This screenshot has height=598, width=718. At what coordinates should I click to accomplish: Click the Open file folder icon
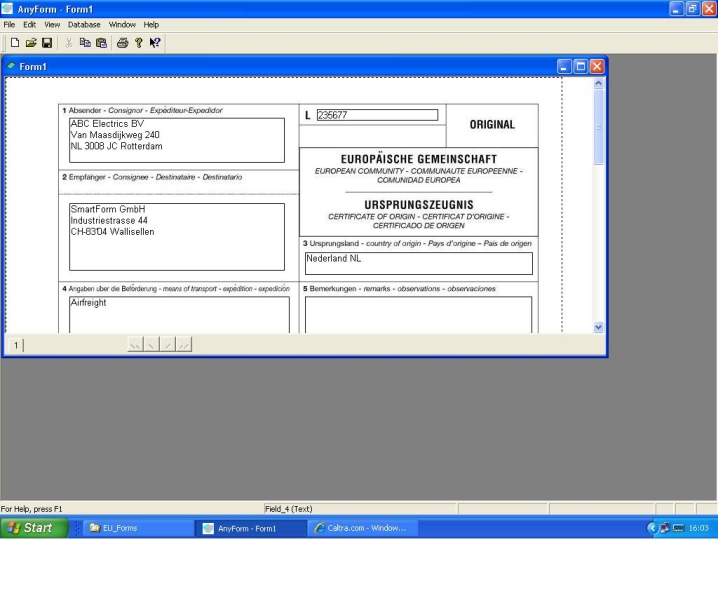(x=31, y=43)
